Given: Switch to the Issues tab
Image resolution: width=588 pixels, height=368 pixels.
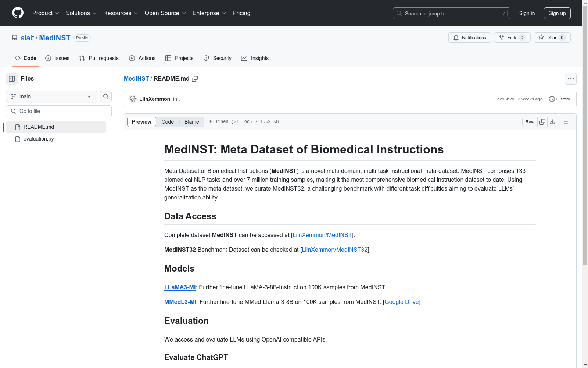Looking at the screenshot, I should pos(57,58).
